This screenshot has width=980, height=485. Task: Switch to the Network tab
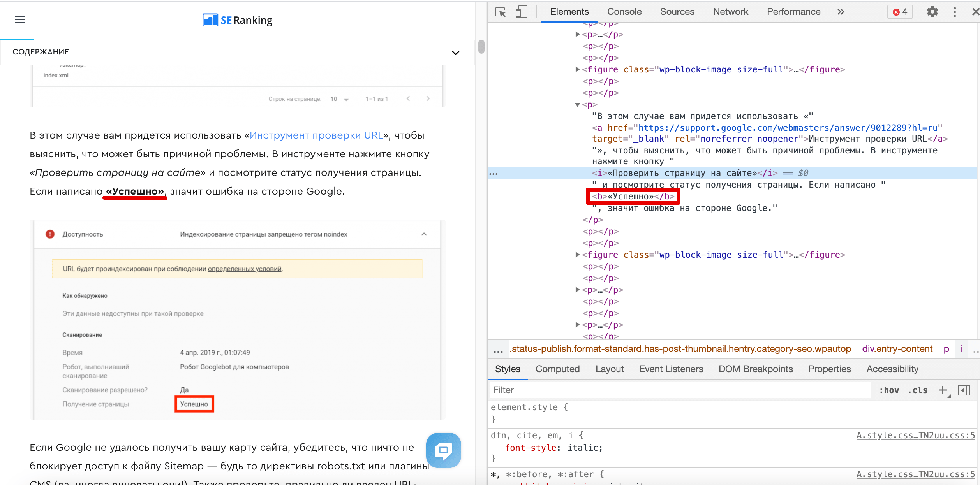730,12
